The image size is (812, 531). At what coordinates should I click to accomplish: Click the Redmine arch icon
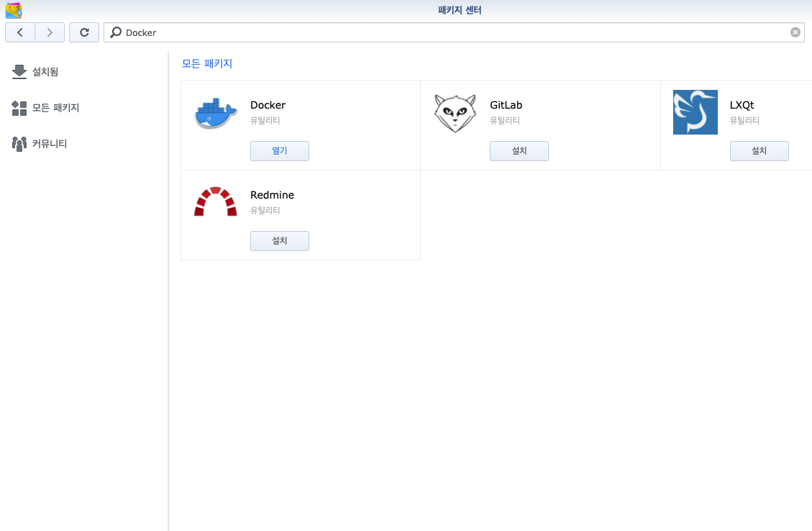pos(216,201)
